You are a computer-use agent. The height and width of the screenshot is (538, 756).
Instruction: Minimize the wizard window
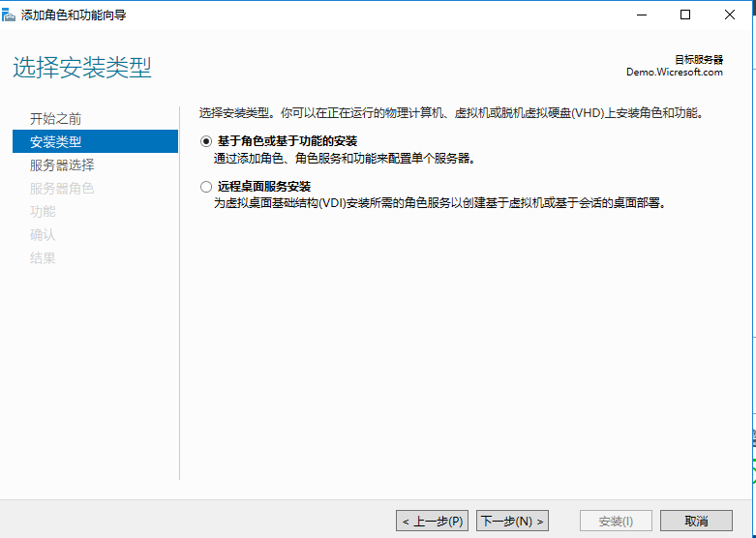pyautogui.click(x=641, y=15)
